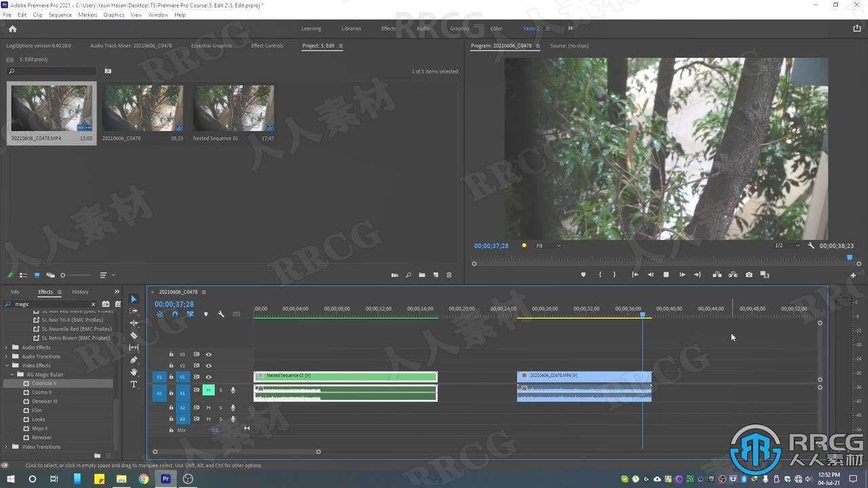The width and height of the screenshot is (868, 488).
Task: Expand Audio Transitions folder
Action: [x=7, y=356]
